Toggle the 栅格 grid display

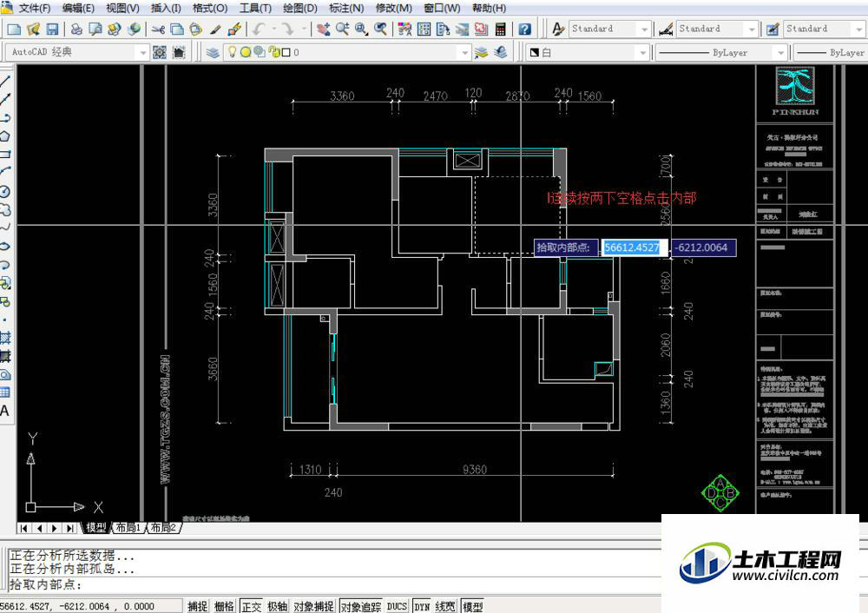coord(224,606)
